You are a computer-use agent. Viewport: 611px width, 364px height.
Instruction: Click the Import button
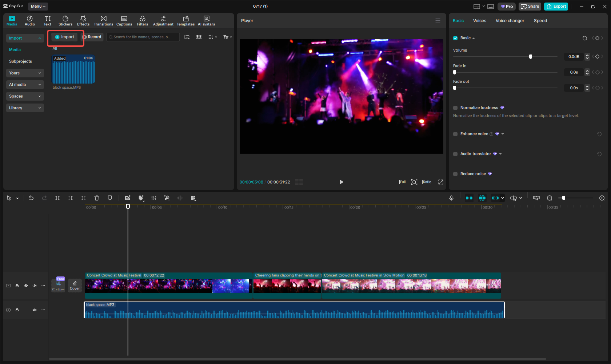[x=64, y=37]
